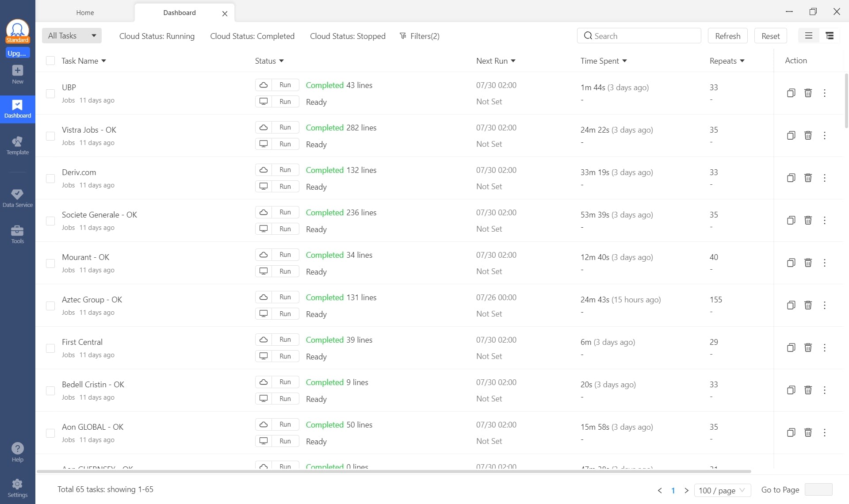The image size is (849, 504).
Task: Select page 1 in pagination
Action: tap(673, 490)
